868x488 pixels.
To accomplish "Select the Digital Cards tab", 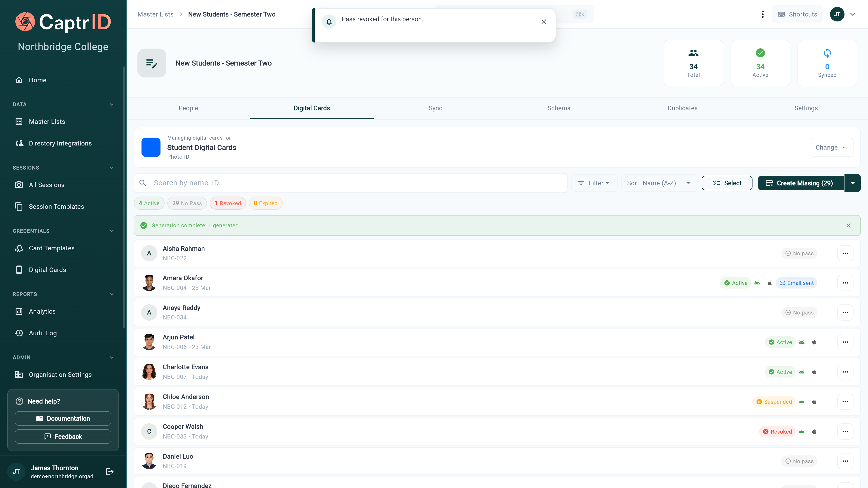I will [x=312, y=108].
